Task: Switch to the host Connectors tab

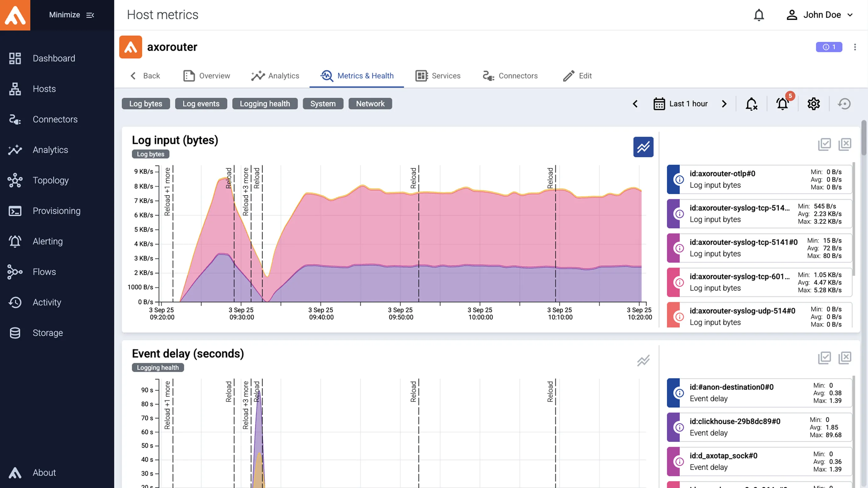Action: (510, 76)
